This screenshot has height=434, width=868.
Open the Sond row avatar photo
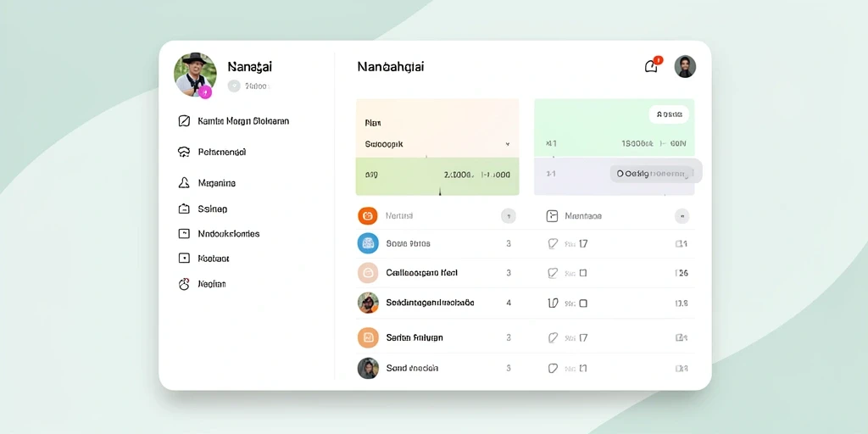pyautogui.click(x=368, y=368)
